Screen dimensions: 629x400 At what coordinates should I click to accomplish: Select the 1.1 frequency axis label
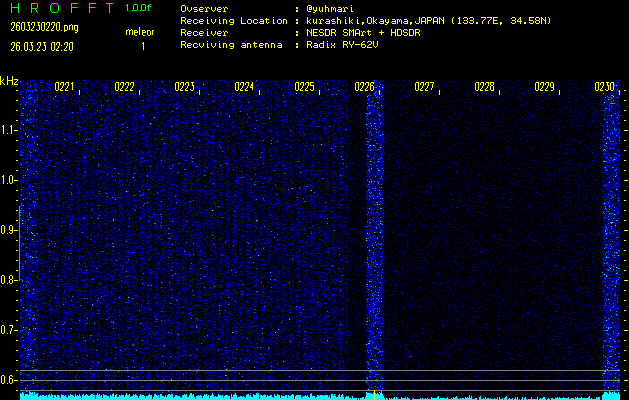(x=9, y=130)
